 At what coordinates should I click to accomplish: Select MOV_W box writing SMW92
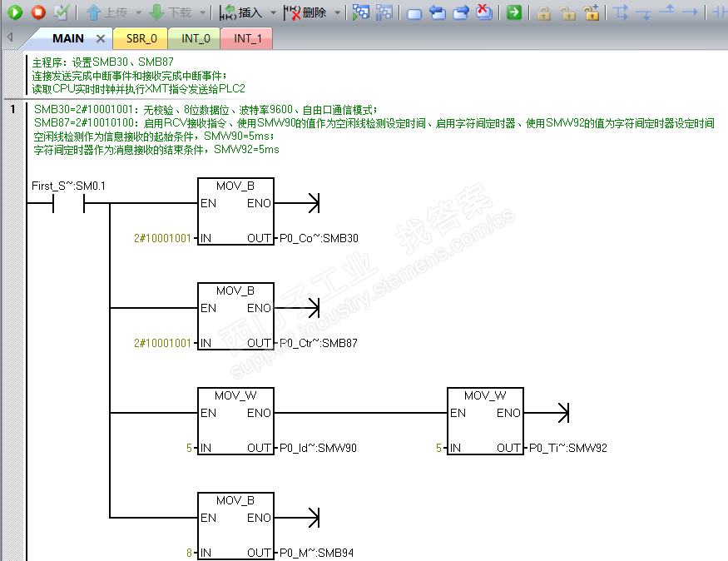(x=485, y=421)
